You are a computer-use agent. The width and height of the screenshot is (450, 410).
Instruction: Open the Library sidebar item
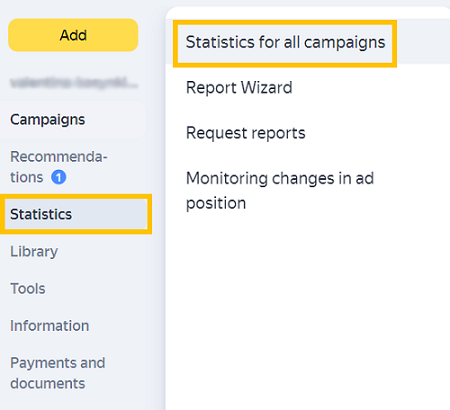pos(34,251)
